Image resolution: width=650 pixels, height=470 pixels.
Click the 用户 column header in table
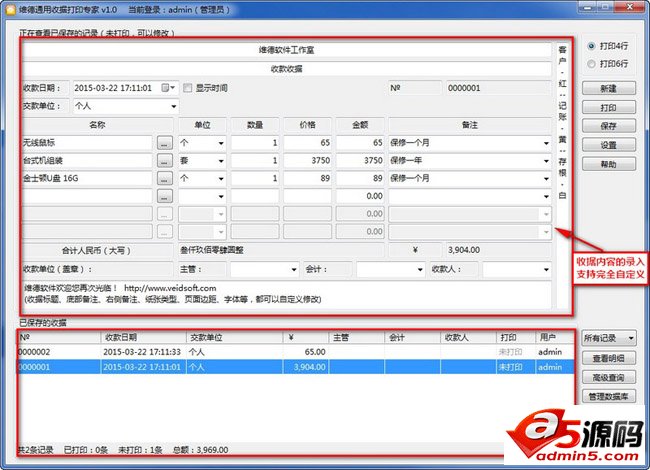pos(554,337)
